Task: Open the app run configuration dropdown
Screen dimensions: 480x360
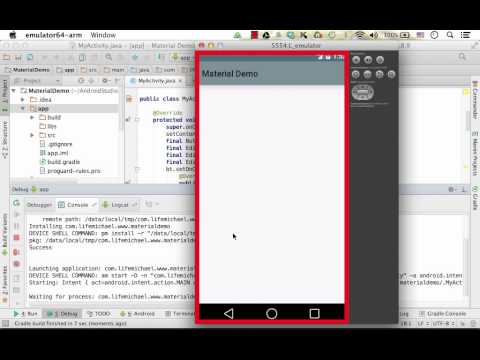Action: (182, 57)
